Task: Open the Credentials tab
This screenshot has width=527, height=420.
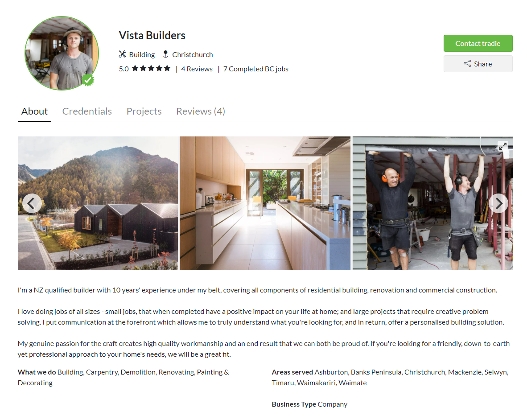Action: pyautogui.click(x=87, y=111)
